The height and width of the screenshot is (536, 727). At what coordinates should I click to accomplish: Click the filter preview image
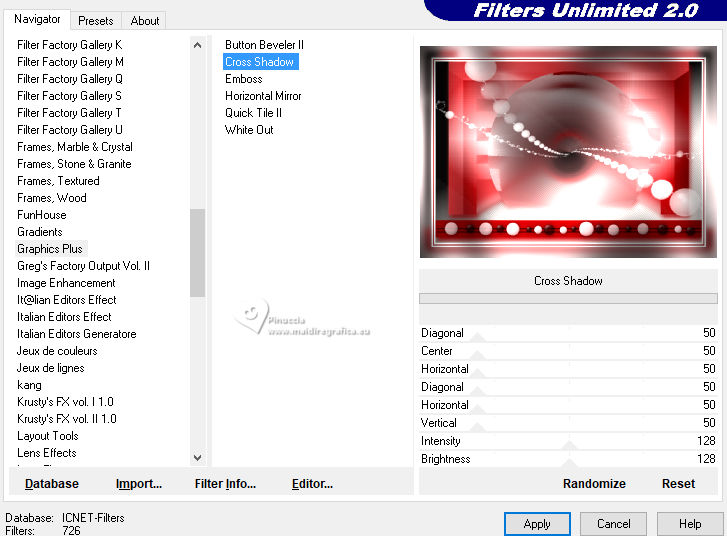[568, 152]
